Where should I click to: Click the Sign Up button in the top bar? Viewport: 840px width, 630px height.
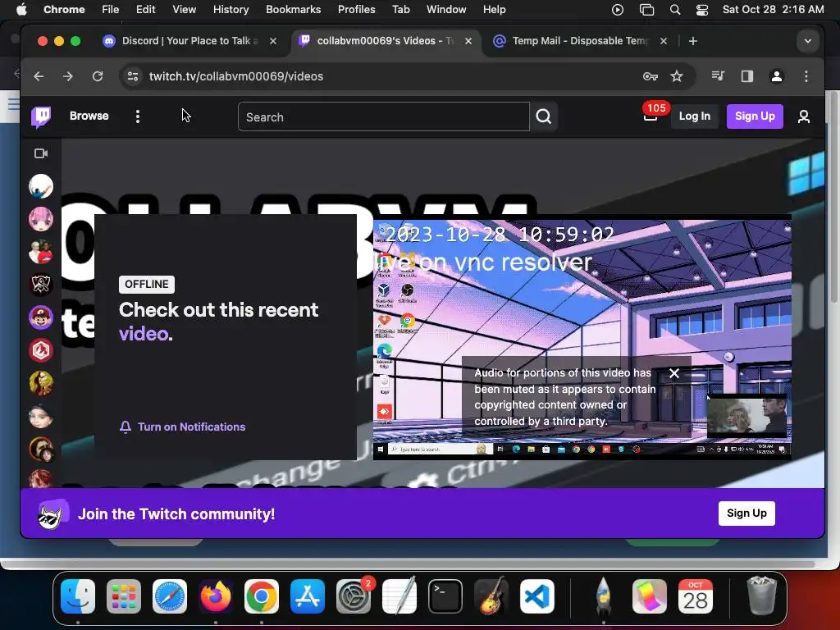755,116
